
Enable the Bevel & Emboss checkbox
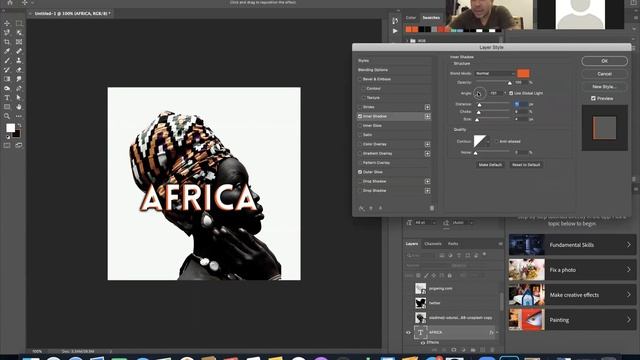(x=360, y=79)
